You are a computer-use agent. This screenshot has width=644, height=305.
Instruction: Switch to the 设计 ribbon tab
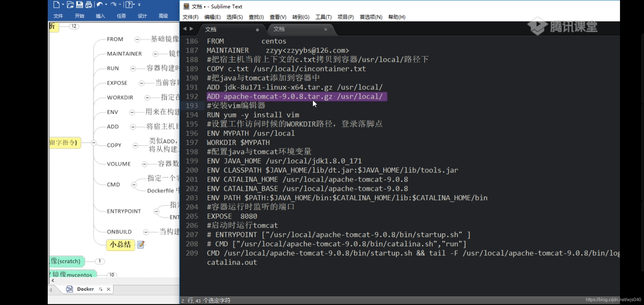coord(142,16)
